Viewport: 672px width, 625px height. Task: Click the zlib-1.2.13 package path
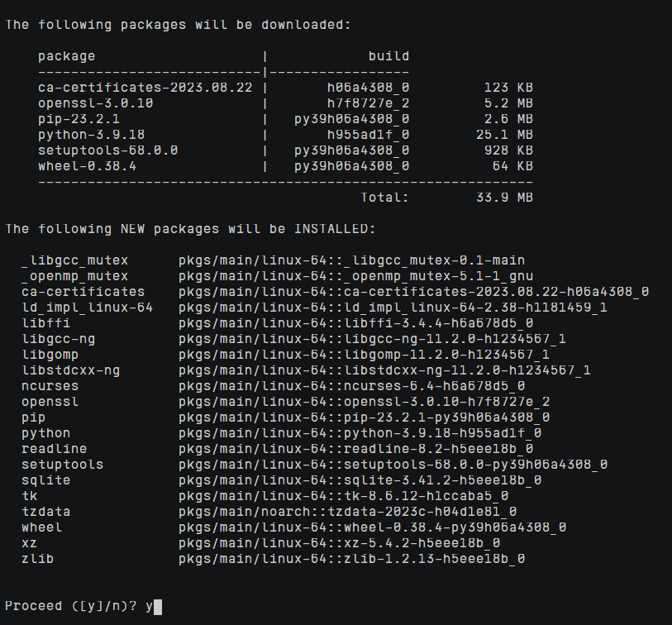[351, 559]
